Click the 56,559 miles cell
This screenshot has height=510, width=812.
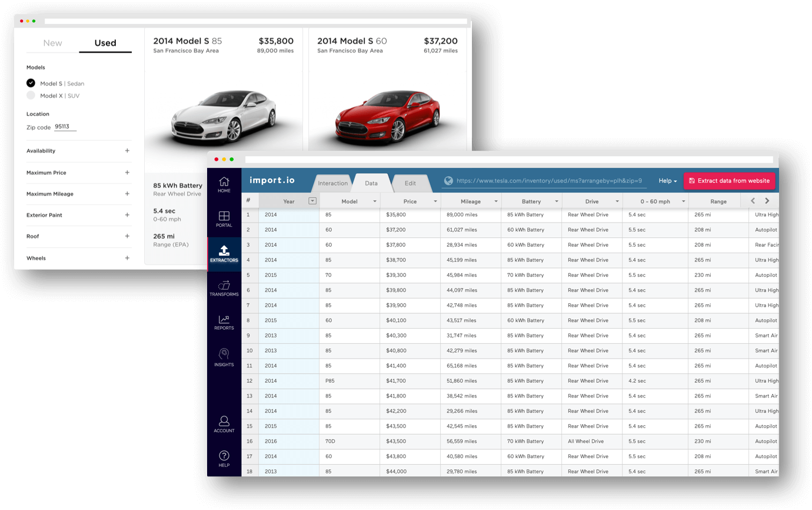pos(471,442)
